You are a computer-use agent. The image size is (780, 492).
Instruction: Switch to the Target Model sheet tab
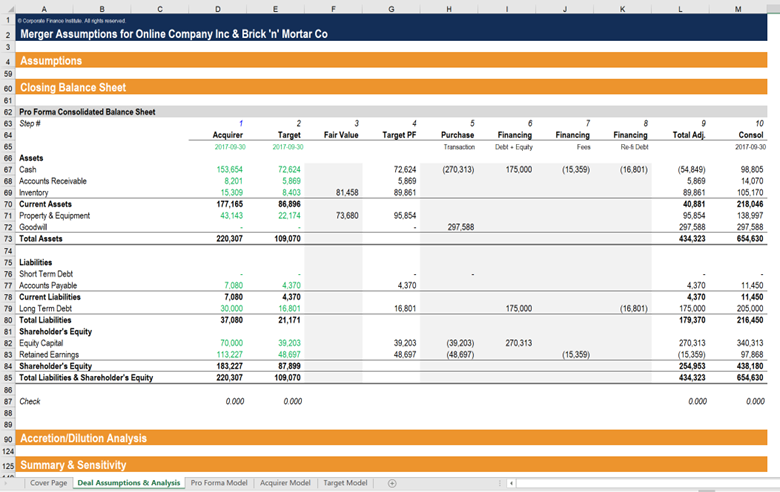345,483
